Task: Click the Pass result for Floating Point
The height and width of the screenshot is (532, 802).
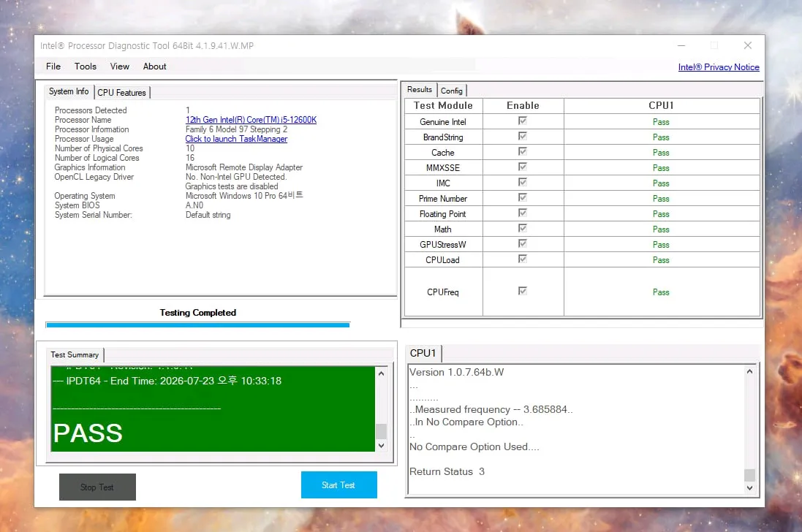Action: click(661, 214)
